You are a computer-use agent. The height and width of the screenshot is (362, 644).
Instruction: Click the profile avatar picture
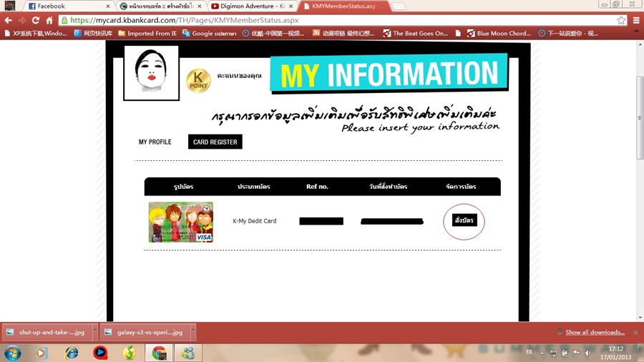tap(152, 73)
